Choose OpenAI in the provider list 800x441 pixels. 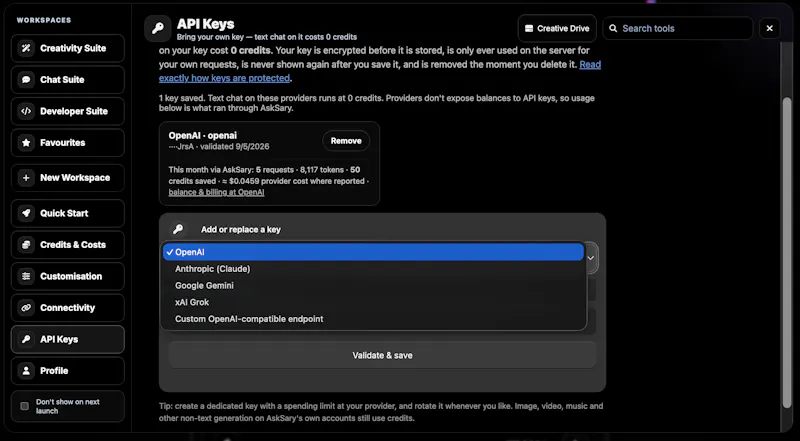(373, 252)
